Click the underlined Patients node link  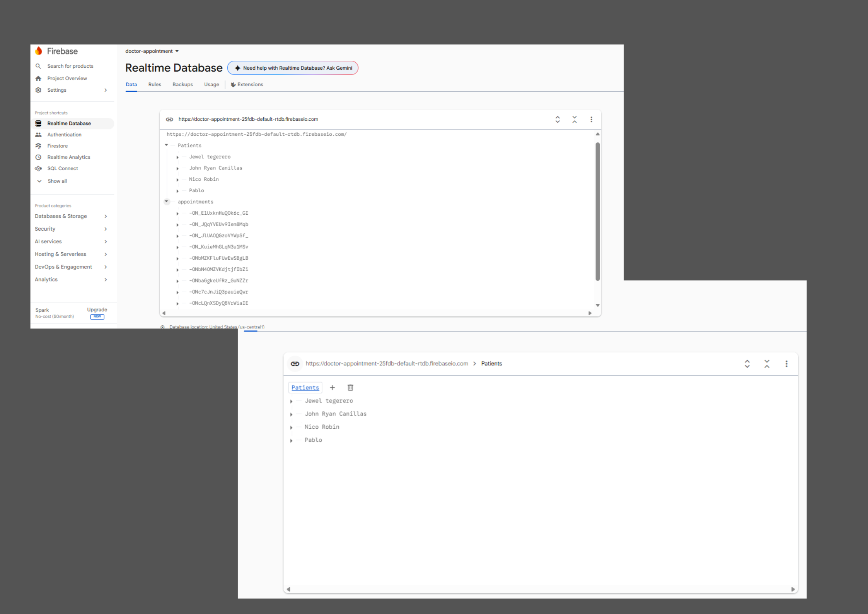pos(305,388)
